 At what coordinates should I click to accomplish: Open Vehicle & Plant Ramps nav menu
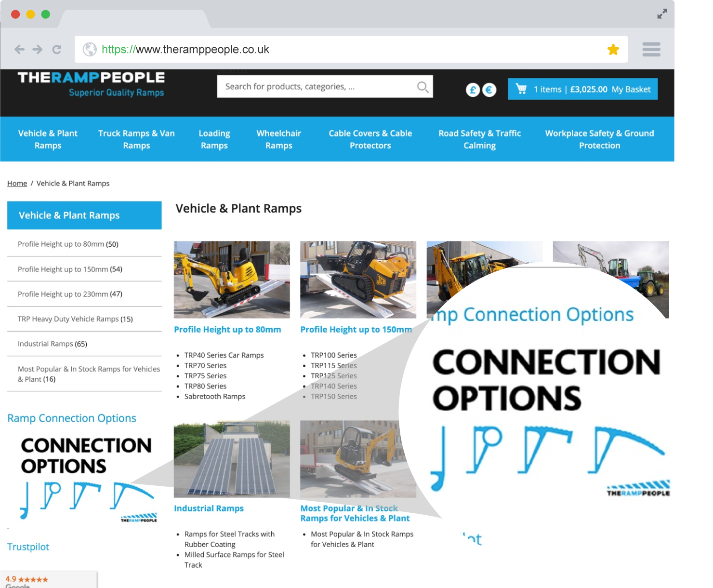point(48,139)
